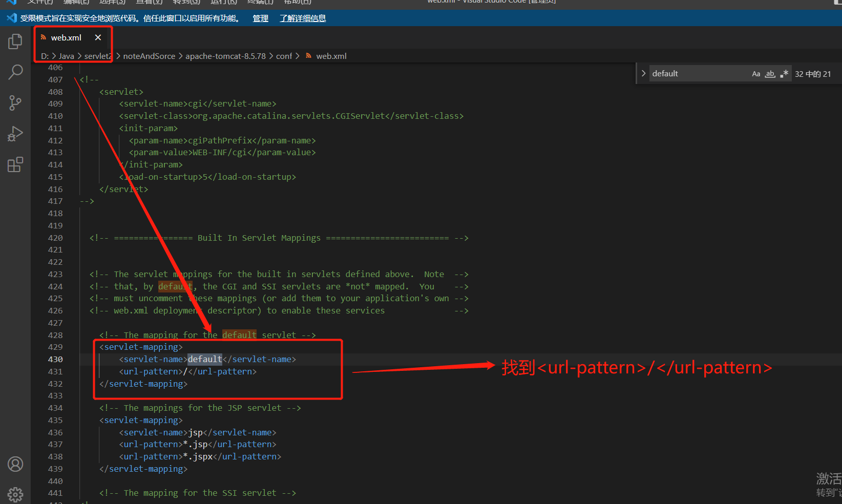The width and height of the screenshot is (842, 504).
Task: Click breadcrumb file 'web.xml'
Action: tap(331, 56)
